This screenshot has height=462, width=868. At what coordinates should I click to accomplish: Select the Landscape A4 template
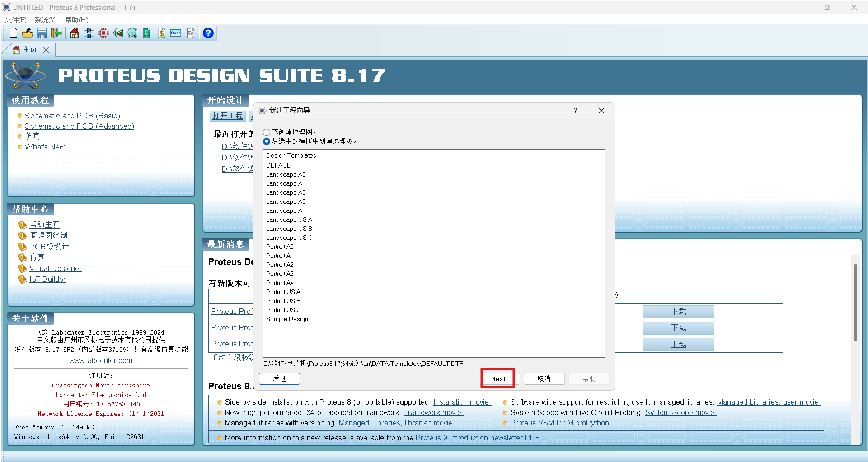point(286,210)
